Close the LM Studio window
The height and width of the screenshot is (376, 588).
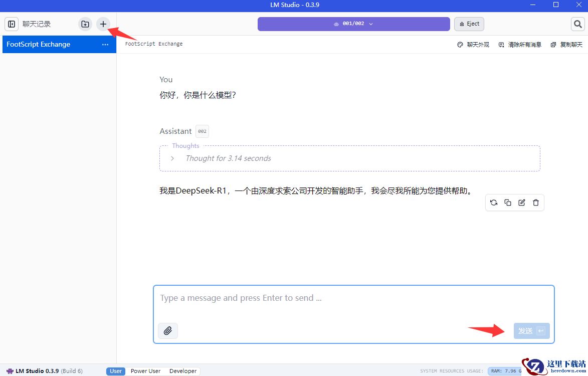tap(578, 5)
